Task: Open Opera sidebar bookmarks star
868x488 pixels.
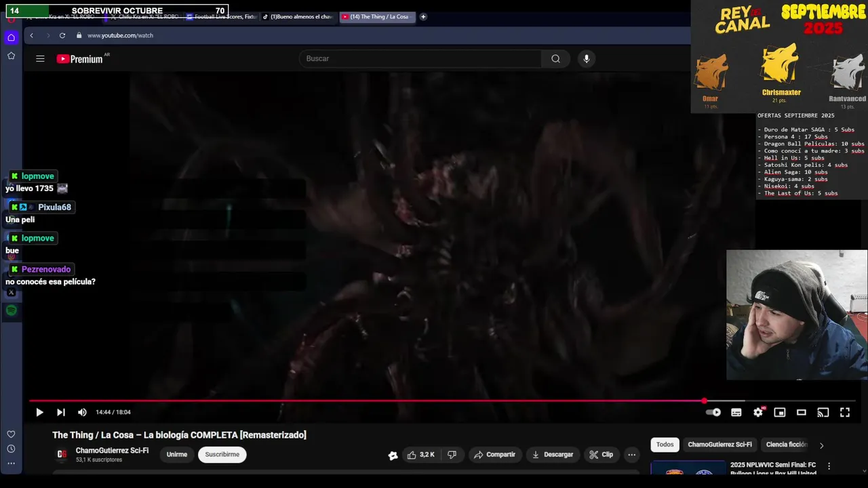Action: [x=11, y=56]
